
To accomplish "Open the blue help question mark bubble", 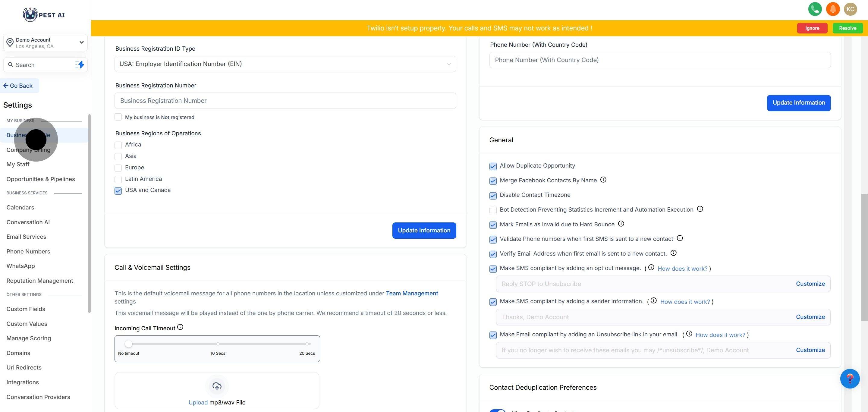I will [850, 379].
